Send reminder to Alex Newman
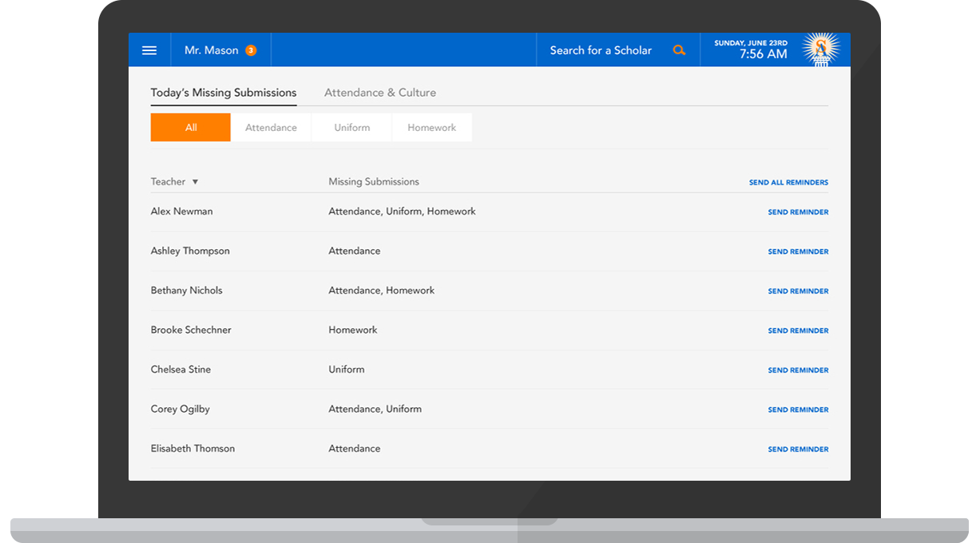 pyautogui.click(x=798, y=212)
